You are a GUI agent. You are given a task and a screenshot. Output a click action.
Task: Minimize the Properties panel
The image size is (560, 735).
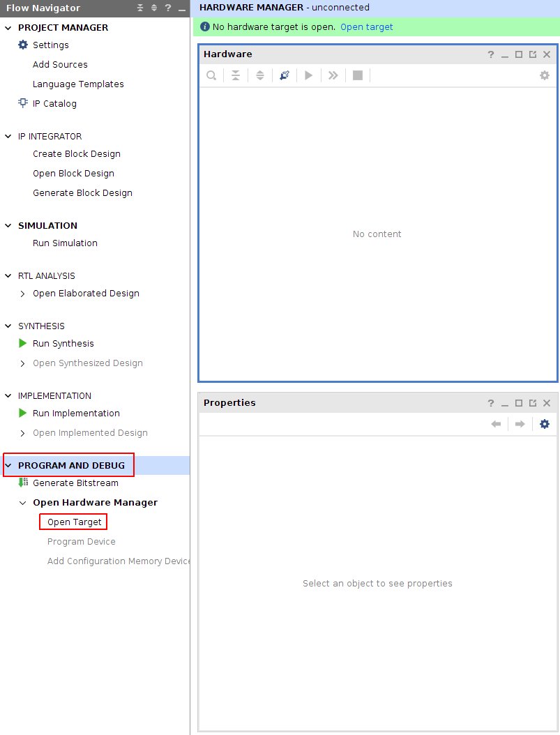(505, 404)
